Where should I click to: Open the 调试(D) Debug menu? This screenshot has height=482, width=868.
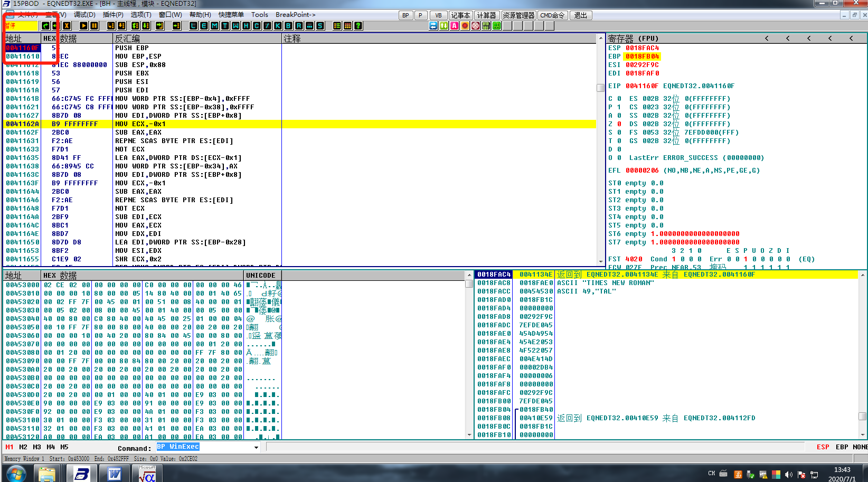84,15
